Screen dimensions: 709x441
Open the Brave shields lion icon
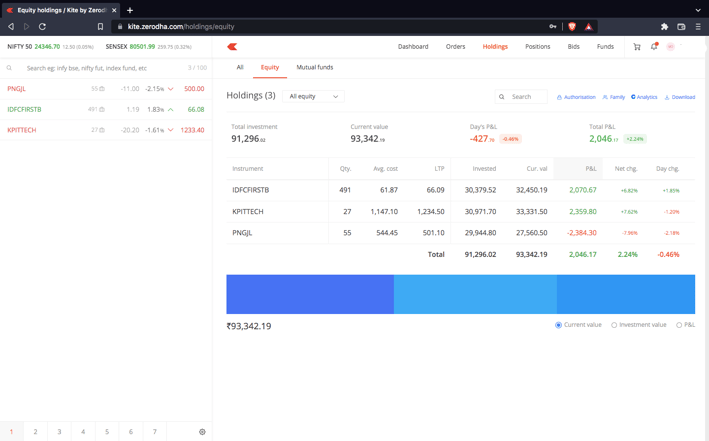click(x=572, y=27)
